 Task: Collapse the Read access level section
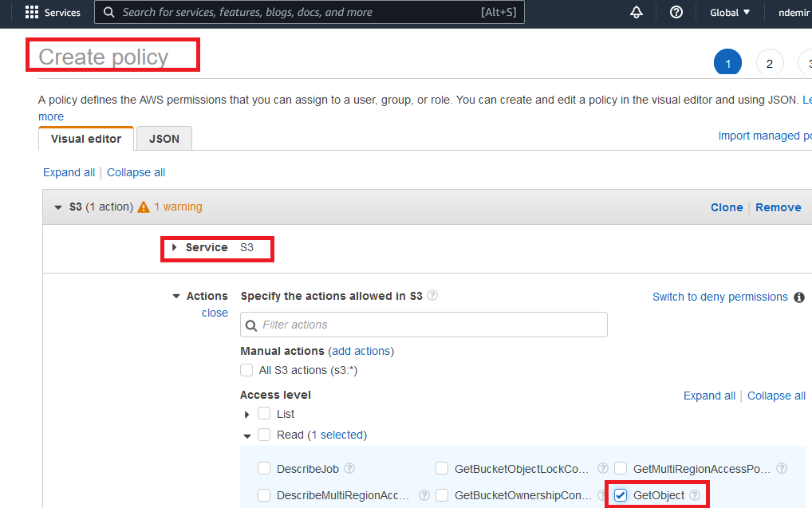(x=247, y=435)
